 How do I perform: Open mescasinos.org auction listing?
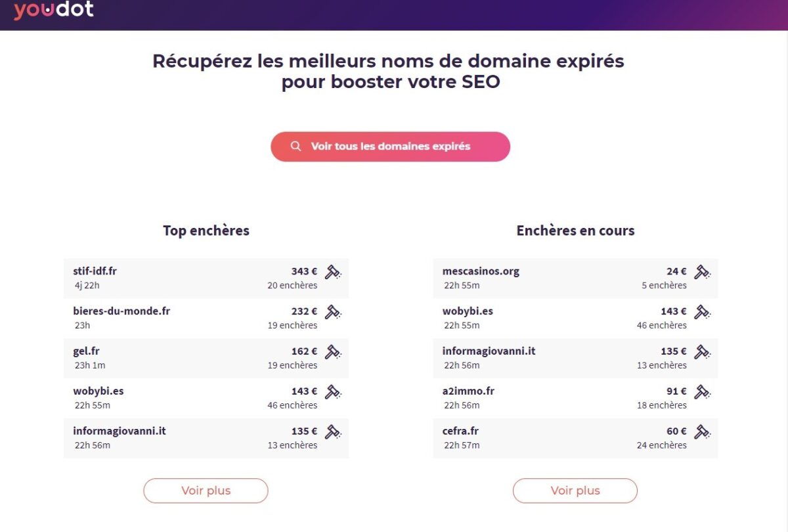point(481,271)
